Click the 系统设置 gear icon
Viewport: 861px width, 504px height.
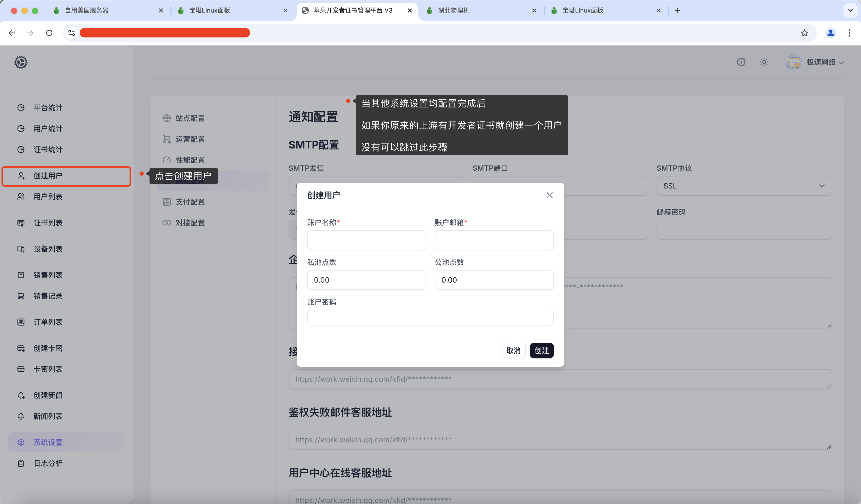point(21,442)
